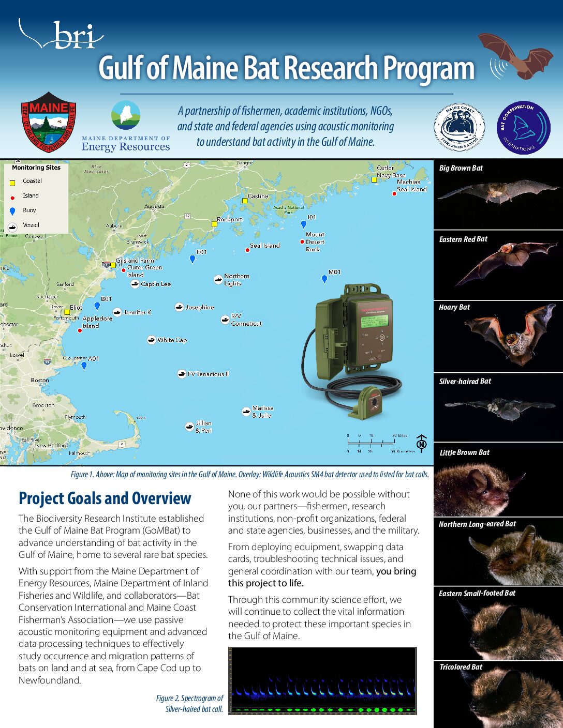Click the Tricolored Bat photo
Image resolution: width=563 pixels, height=728 pixels.
[x=498, y=694]
